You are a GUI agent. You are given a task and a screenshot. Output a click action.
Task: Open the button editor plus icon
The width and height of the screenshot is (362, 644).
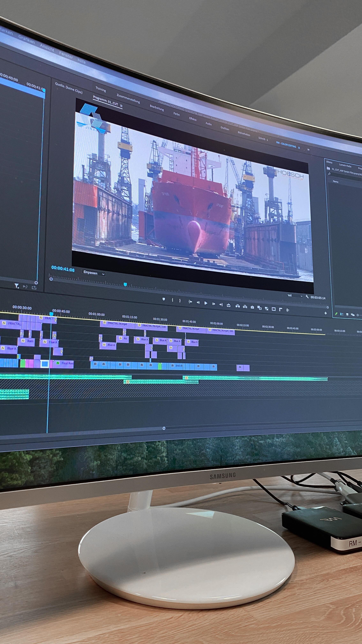pyautogui.click(x=325, y=313)
